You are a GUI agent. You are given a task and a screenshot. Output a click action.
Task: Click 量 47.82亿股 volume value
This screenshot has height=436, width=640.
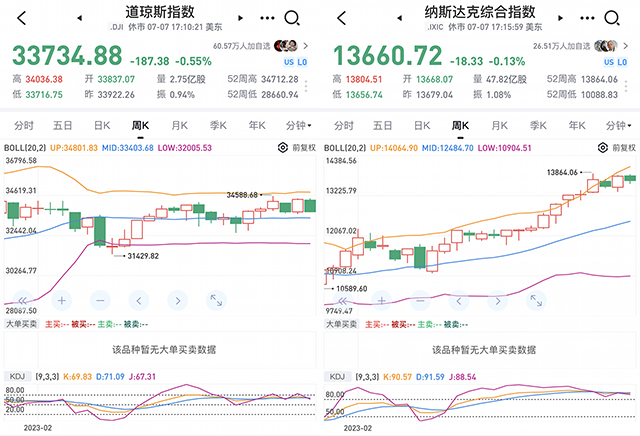click(x=506, y=79)
